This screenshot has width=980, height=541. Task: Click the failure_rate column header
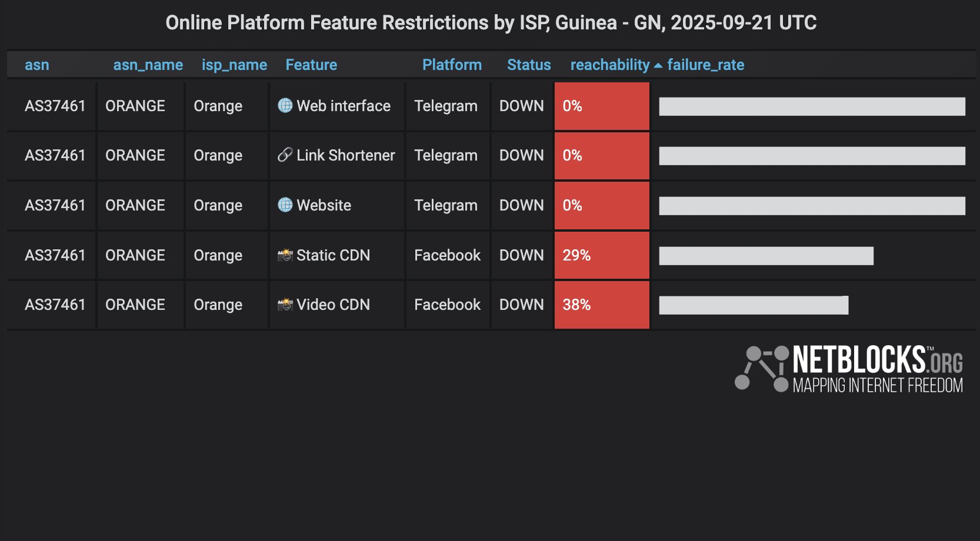point(705,65)
